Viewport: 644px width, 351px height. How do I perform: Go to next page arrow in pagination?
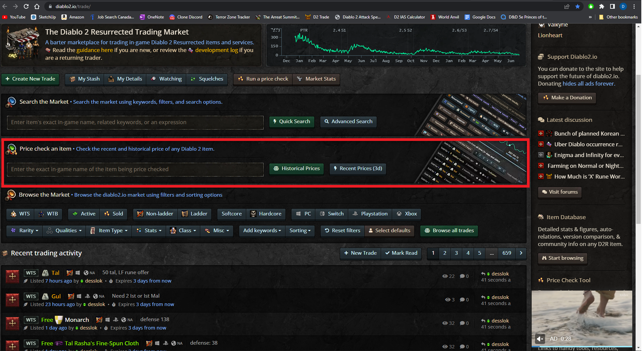point(521,253)
